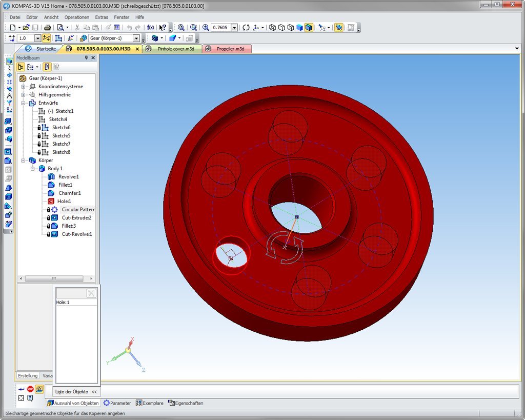Click the Erstellung tab below model tree
This screenshot has width=525, height=420.
pos(28,376)
